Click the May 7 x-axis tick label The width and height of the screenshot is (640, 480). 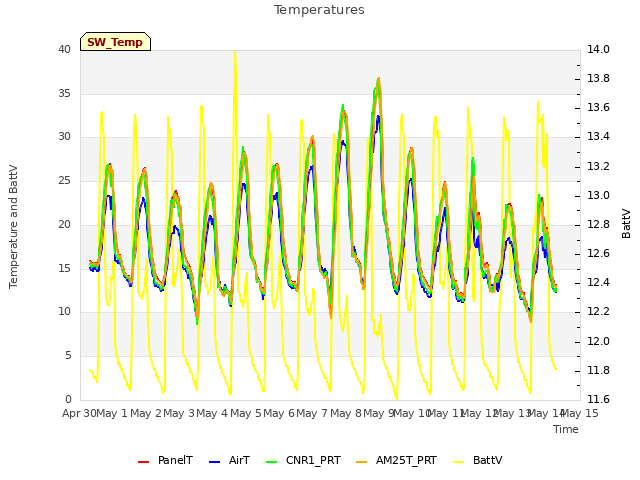tap(312, 413)
